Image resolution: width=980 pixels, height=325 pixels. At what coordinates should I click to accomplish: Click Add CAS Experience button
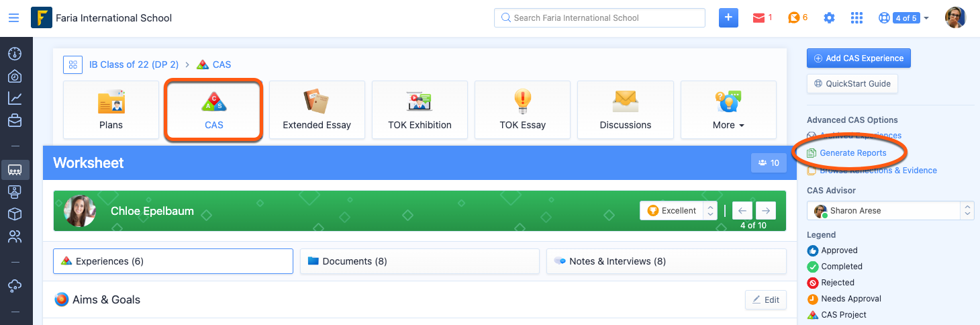(859, 58)
